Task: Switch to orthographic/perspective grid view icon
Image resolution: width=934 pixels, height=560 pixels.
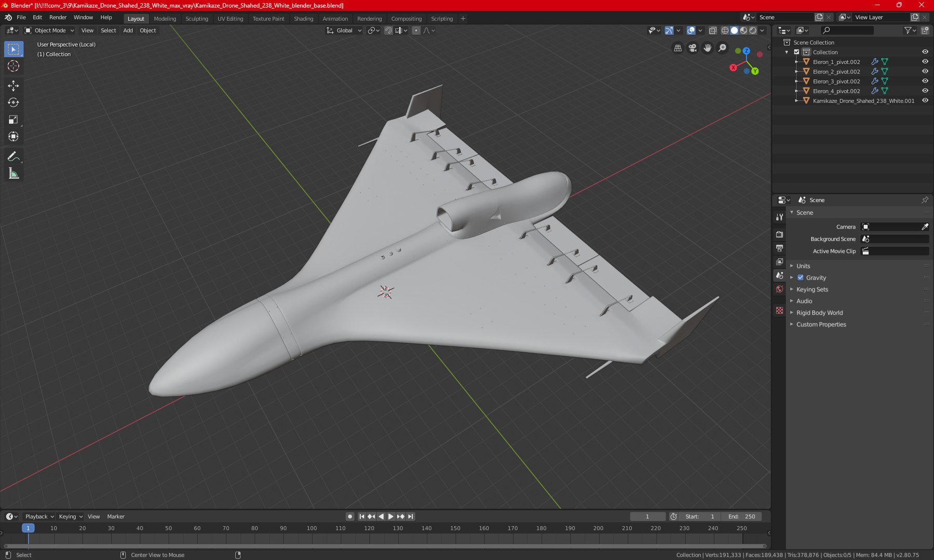Action: (x=678, y=48)
